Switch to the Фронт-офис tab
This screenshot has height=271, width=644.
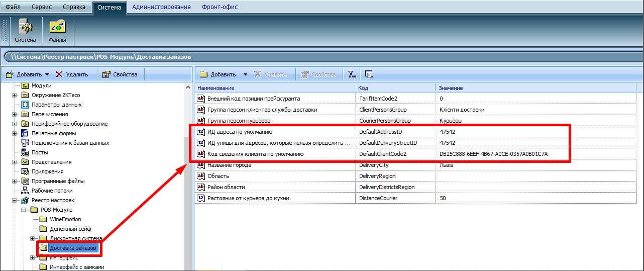[220, 7]
